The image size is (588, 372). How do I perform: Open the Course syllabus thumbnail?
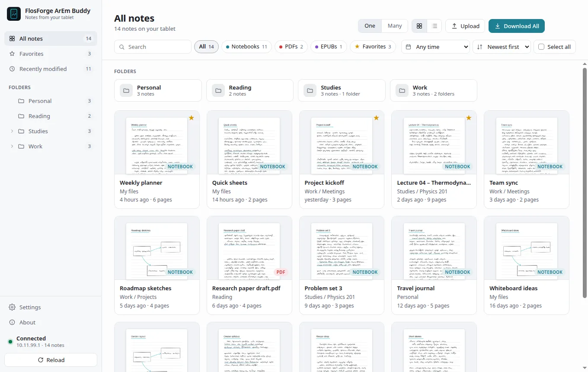tap(249, 347)
